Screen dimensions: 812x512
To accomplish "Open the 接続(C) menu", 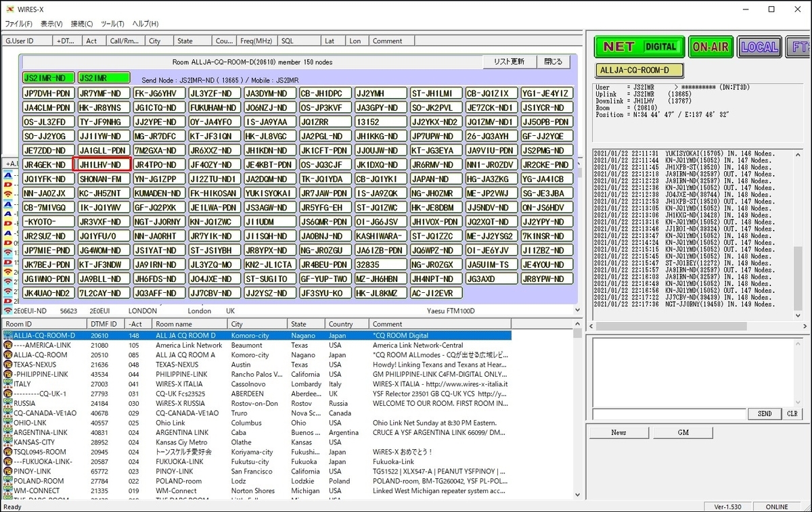I will coord(82,24).
